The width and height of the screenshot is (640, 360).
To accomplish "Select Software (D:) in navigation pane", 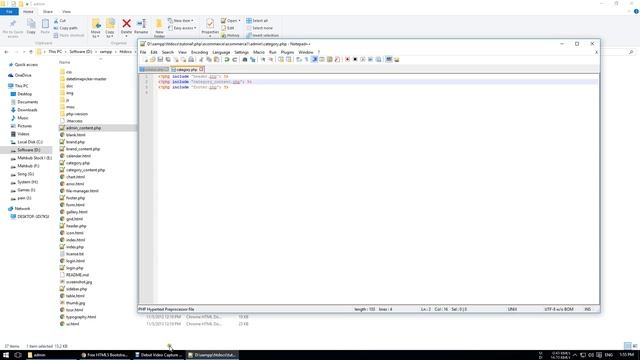I will pos(29,150).
